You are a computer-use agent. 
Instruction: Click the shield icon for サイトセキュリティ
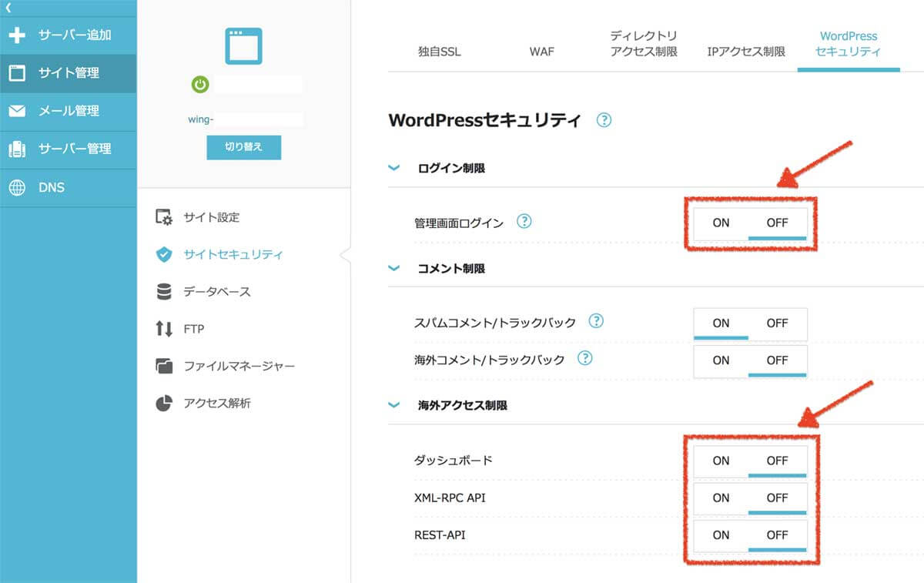164,254
